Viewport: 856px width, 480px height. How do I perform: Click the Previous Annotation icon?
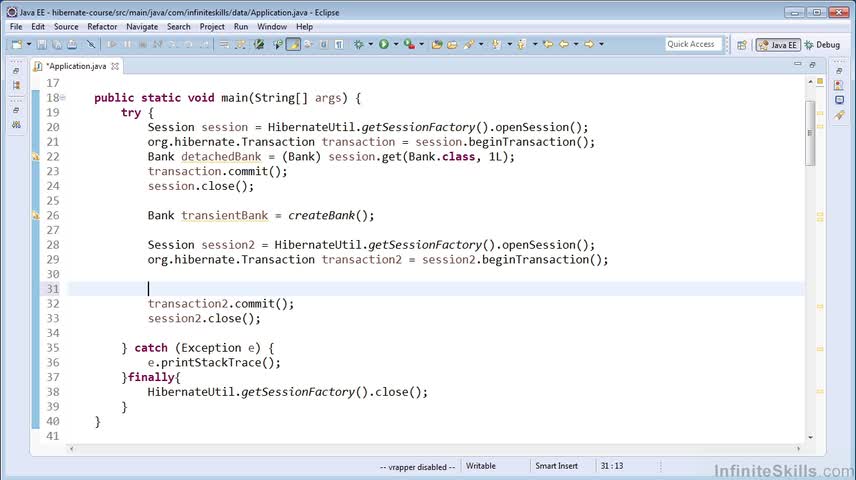522,44
